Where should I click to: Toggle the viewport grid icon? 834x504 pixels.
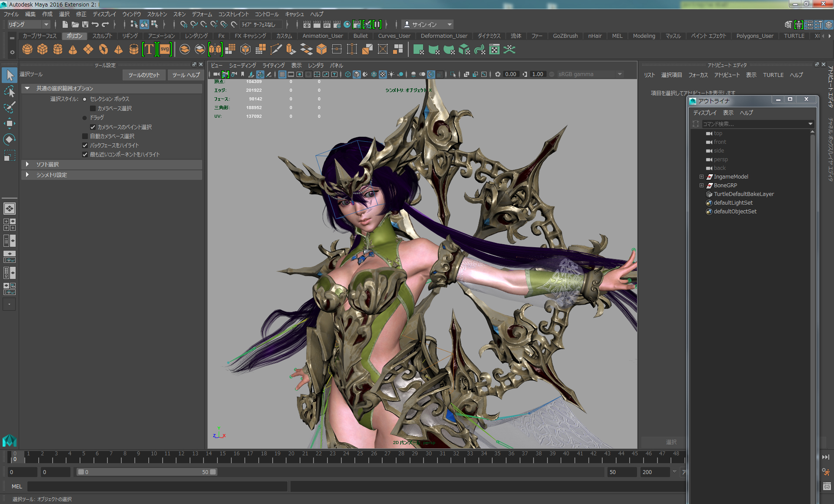pos(282,74)
